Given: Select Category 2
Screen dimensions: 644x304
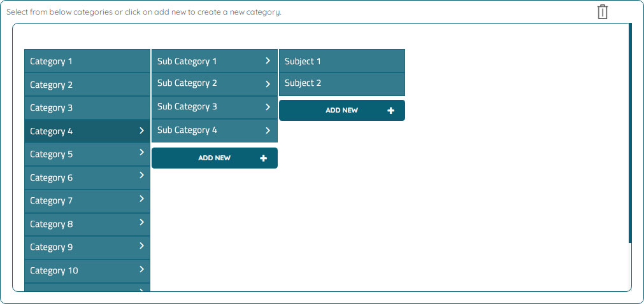Looking at the screenshot, I should tap(87, 85).
